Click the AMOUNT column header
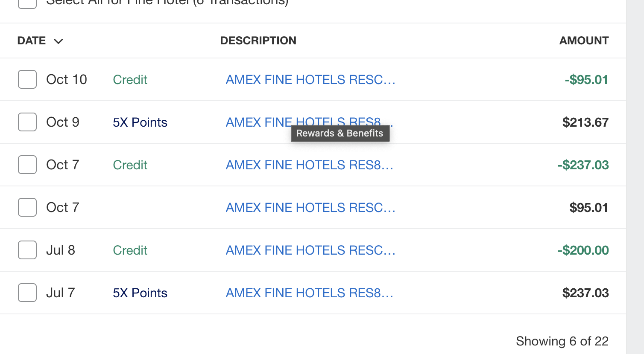 click(584, 41)
